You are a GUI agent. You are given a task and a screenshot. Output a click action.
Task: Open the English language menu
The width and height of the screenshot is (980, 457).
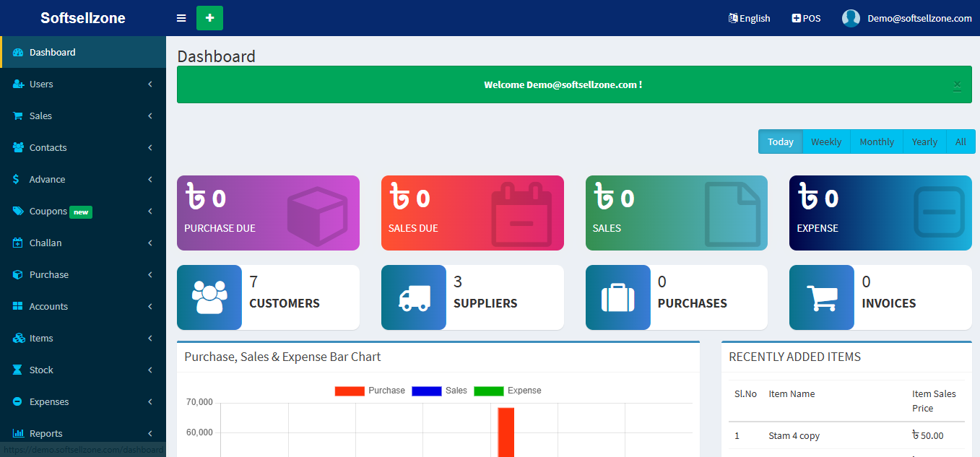(x=749, y=18)
